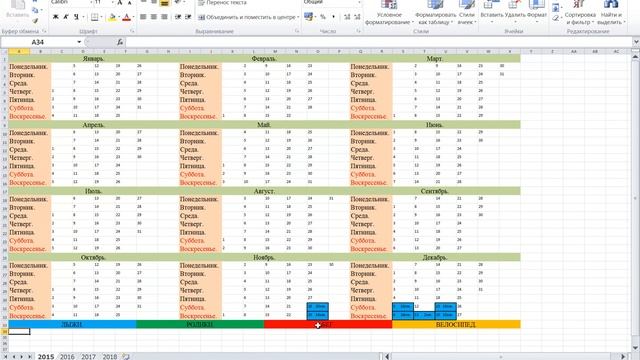This screenshot has height=360, width=640.
Task: Select the Апрель month header
Action: click(93, 125)
